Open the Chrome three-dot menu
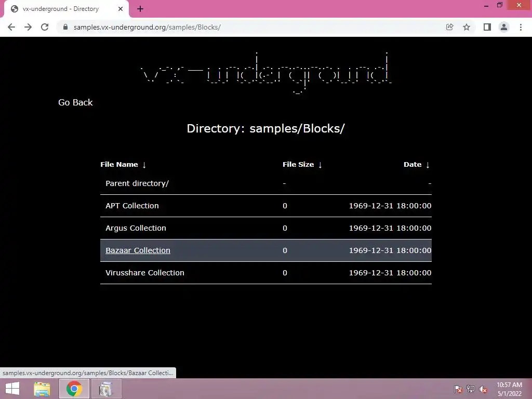The height and width of the screenshot is (399, 532). 521,27
